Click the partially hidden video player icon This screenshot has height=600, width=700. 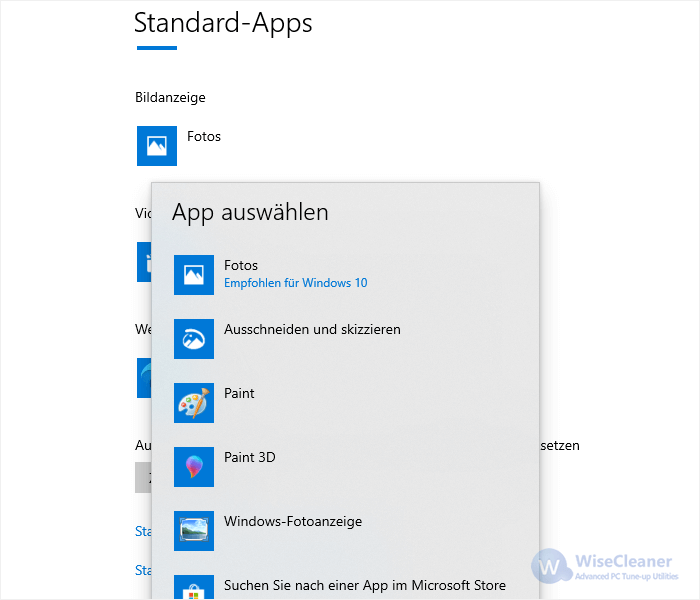(x=143, y=261)
